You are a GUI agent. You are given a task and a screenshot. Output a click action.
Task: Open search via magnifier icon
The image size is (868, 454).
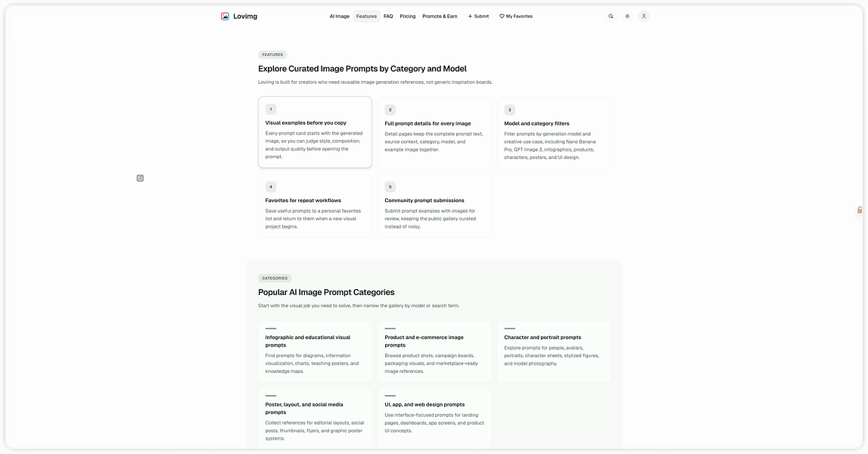click(x=611, y=16)
